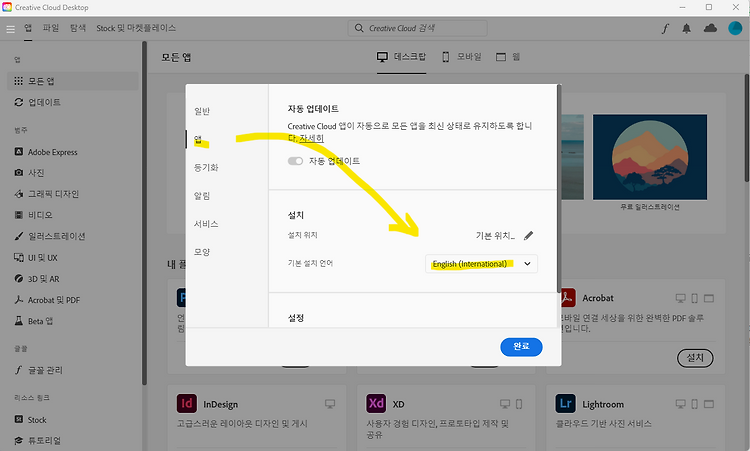Open the hamburger menu icon
Screen dimensions: 750x451
(10, 29)
